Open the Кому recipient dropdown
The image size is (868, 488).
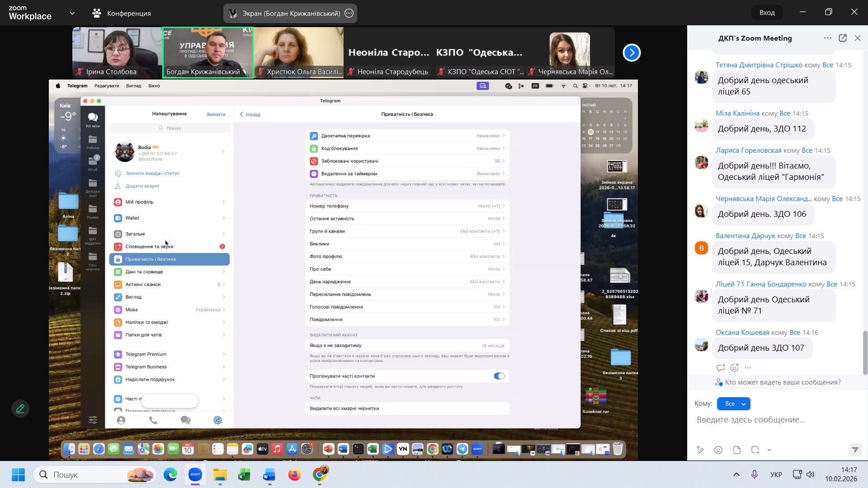click(733, 404)
